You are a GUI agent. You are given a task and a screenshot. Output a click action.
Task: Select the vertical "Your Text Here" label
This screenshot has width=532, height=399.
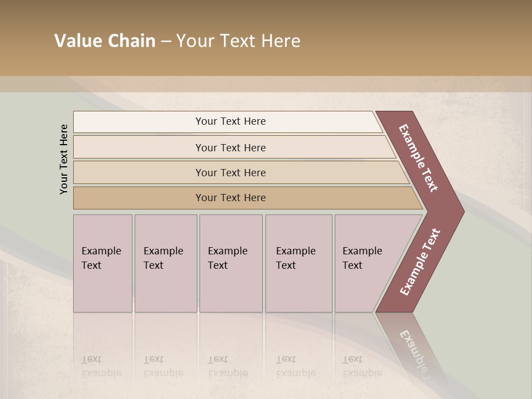click(64, 160)
